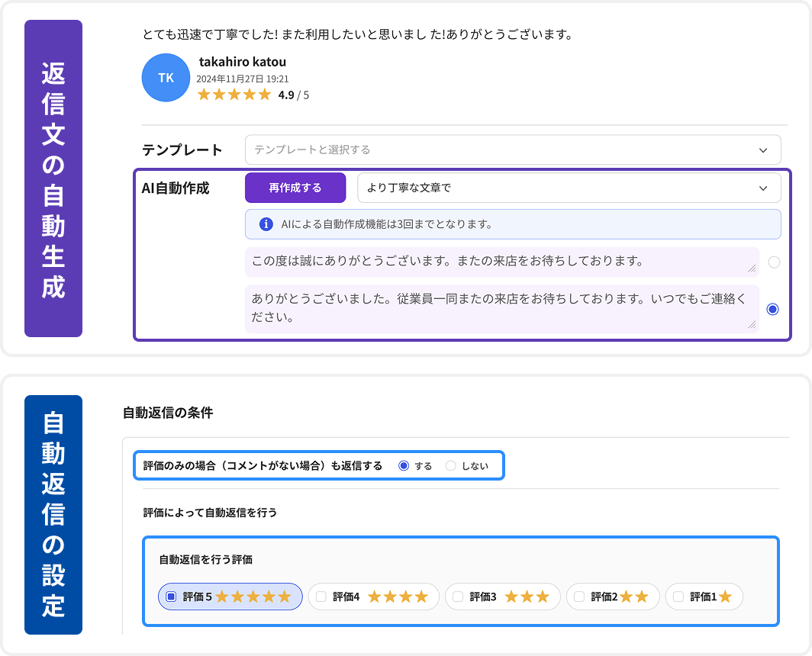
Task: Open the テンプレート dropdown
Action: (x=511, y=150)
